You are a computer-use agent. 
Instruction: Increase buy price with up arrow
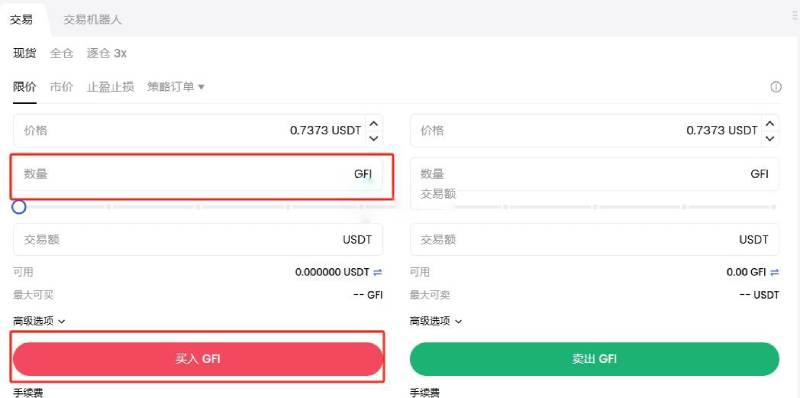[374, 123]
